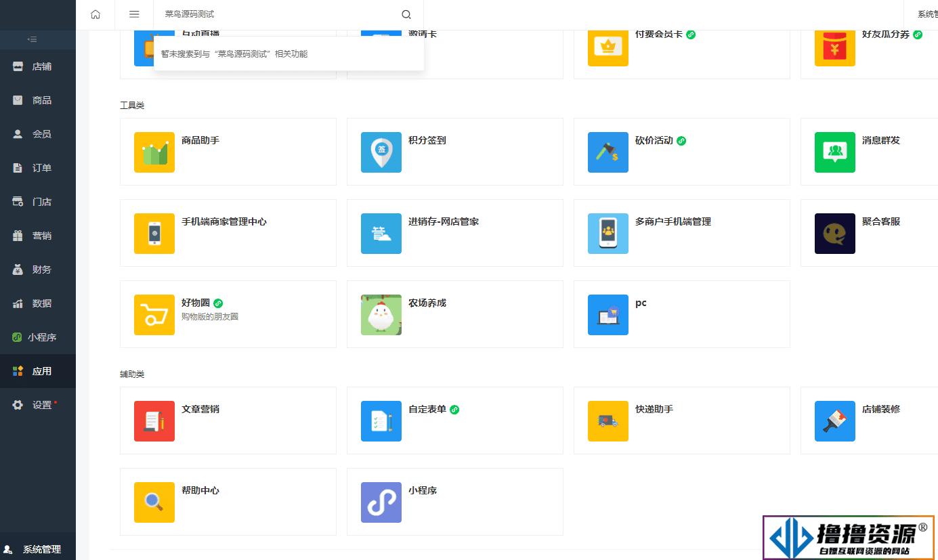
Task: Open the 店铺装修 paintbrush icon
Action: 835,421
